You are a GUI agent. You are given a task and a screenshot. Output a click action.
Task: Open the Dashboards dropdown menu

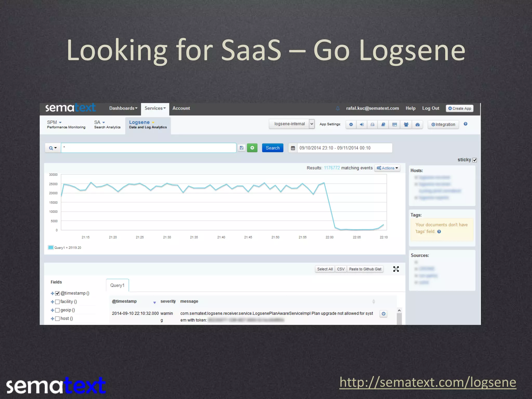pyautogui.click(x=123, y=108)
